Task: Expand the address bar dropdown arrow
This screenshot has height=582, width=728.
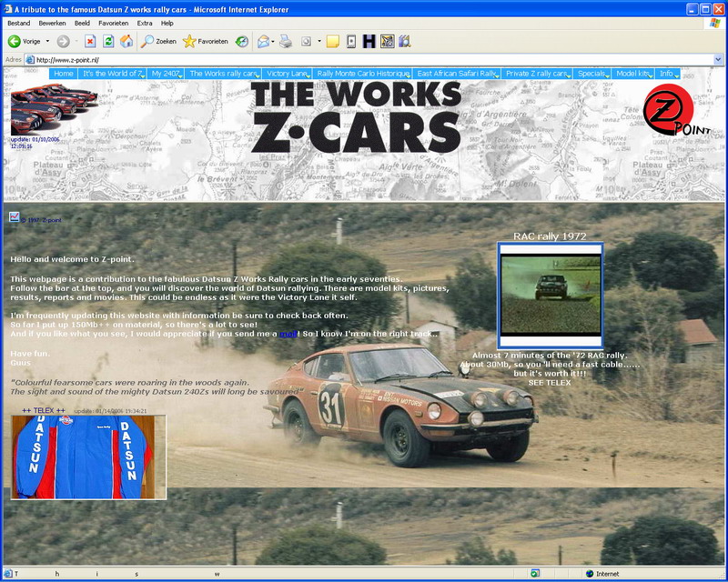Action: tap(718, 59)
